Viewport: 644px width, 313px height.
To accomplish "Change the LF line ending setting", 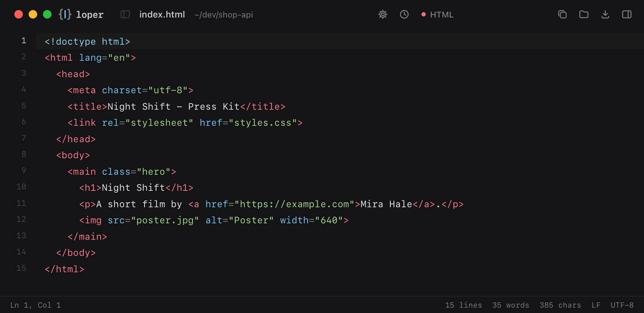I will 596,305.
